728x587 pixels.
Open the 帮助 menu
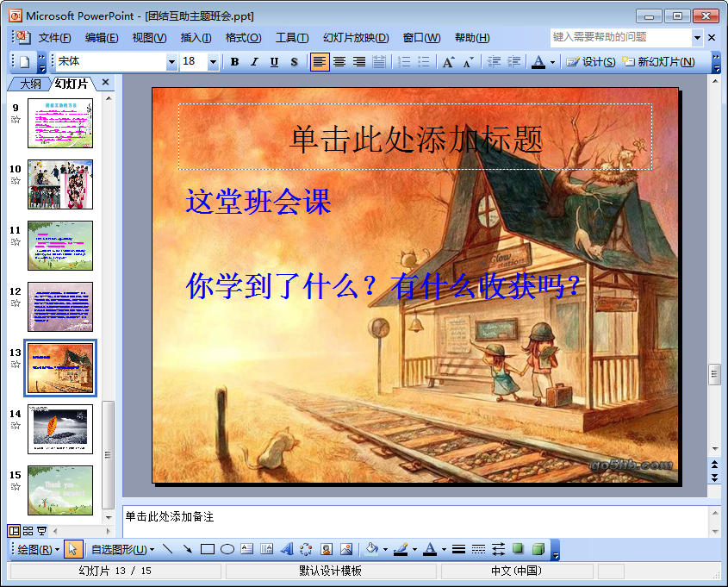click(472, 38)
